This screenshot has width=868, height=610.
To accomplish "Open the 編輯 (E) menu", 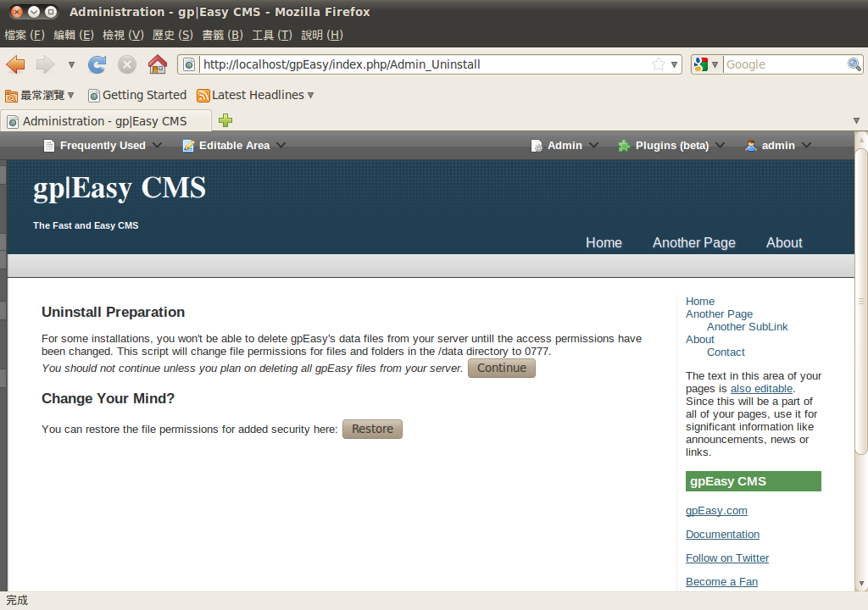I will point(74,36).
